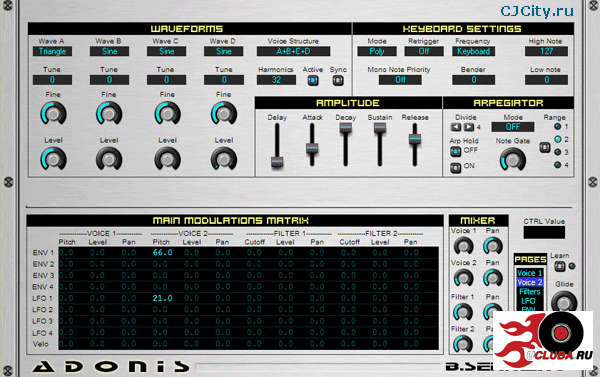The width and height of the screenshot is (600, 377).
Task: Select Filters page
Action: (x=530, y=292)
